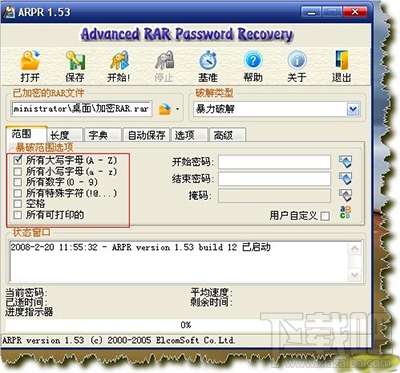The image size is (400, 373).
Task: Switch to the 选项 tab
Action: [x=189, y=135]
